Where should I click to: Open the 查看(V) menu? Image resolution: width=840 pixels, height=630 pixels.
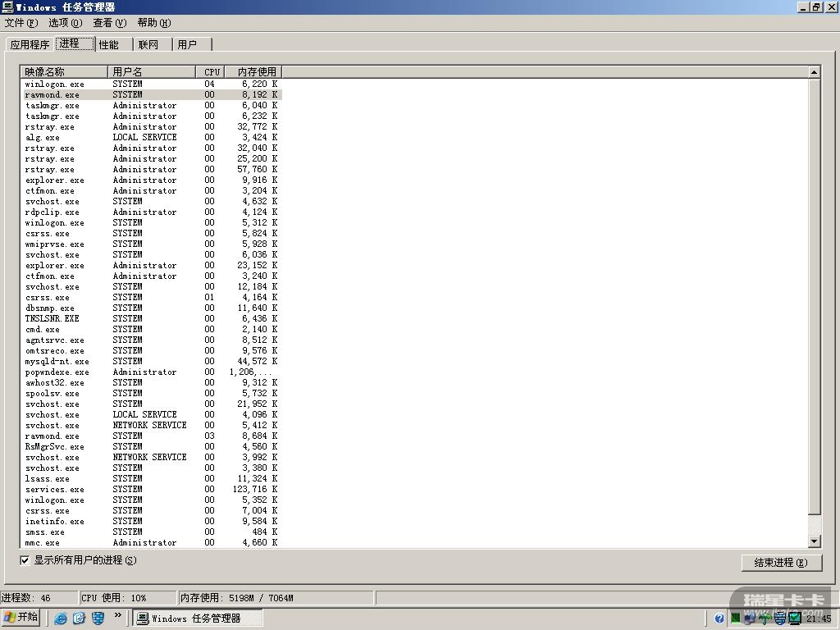click(x=110, y=22)
